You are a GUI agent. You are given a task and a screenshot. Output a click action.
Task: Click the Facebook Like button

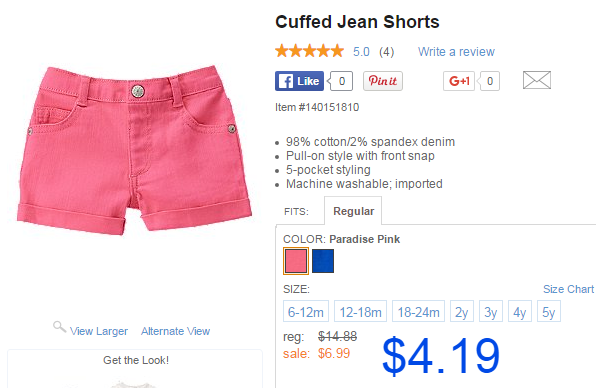[299, 81]
